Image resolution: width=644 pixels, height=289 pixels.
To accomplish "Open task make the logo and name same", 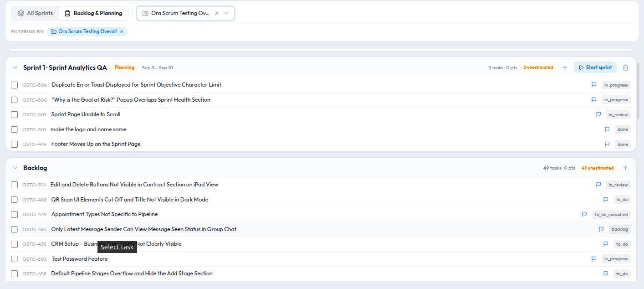I will tap(88, 129).
